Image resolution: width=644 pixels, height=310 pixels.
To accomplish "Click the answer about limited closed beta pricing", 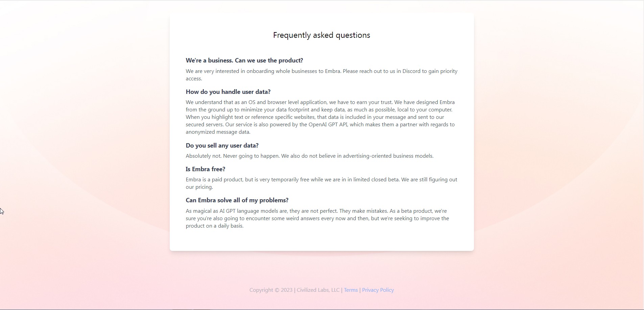I will pyautogui.click(x=321, y=183).
